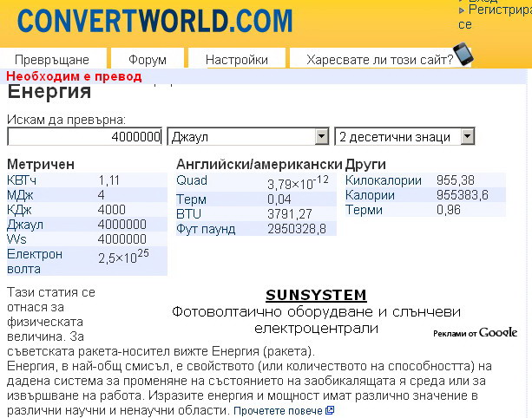The width and height of the screenshot is (532, 418).
Task: Click the Терми value 0,96
Action: (x=448, y=210)
